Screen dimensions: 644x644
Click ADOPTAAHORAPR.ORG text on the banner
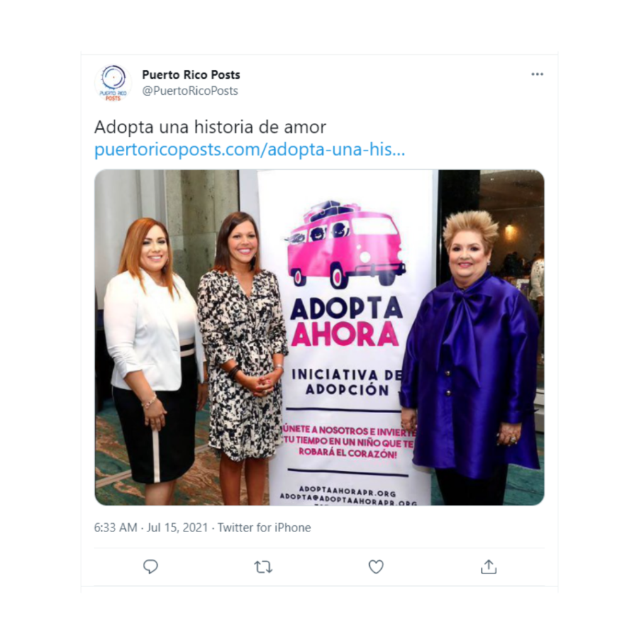tap(347, 491)
